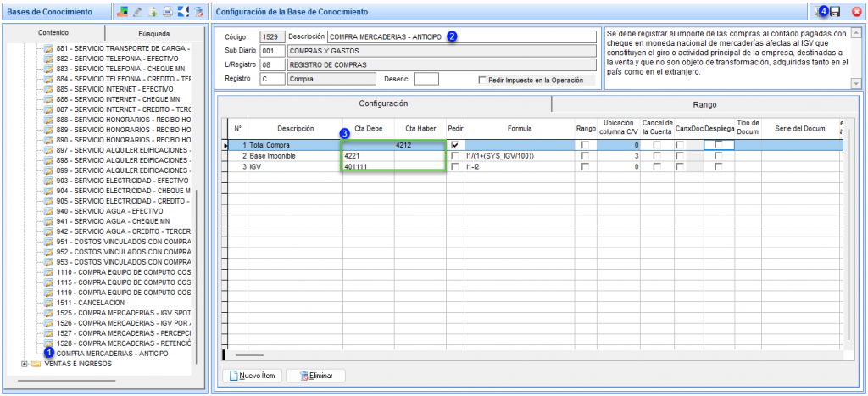This screenshot has width=868, height=396.
Task: Click the Nuevo Ítem button
Action: (253, 376)
